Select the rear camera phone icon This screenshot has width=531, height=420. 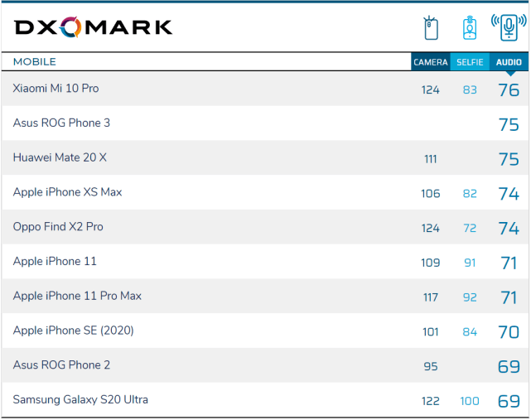[x=431, y=28]
